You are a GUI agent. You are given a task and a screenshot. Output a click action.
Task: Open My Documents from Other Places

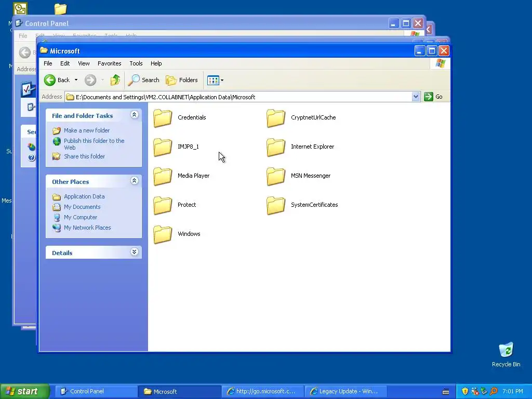point(82,207)
